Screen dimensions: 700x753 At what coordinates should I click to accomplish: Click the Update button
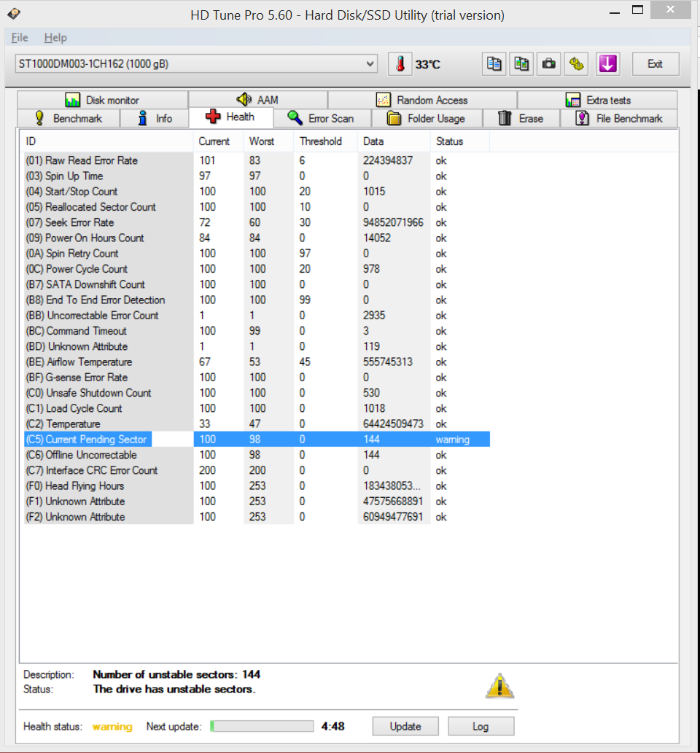405,726
